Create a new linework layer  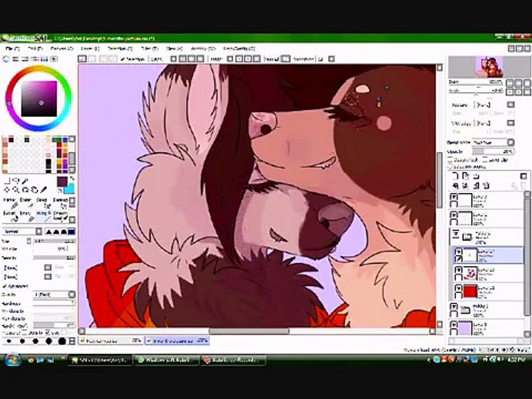point(465,176)
